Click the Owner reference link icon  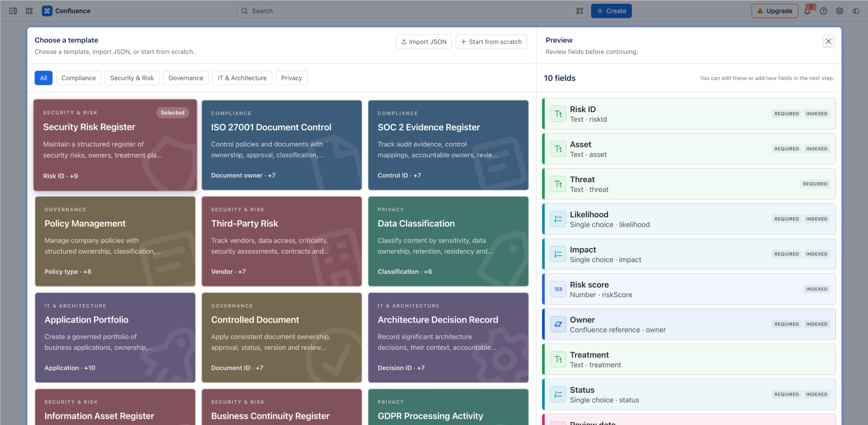pos(558,324)
